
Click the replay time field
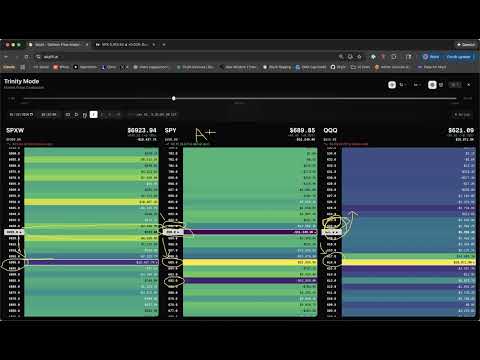click(48, 115)
